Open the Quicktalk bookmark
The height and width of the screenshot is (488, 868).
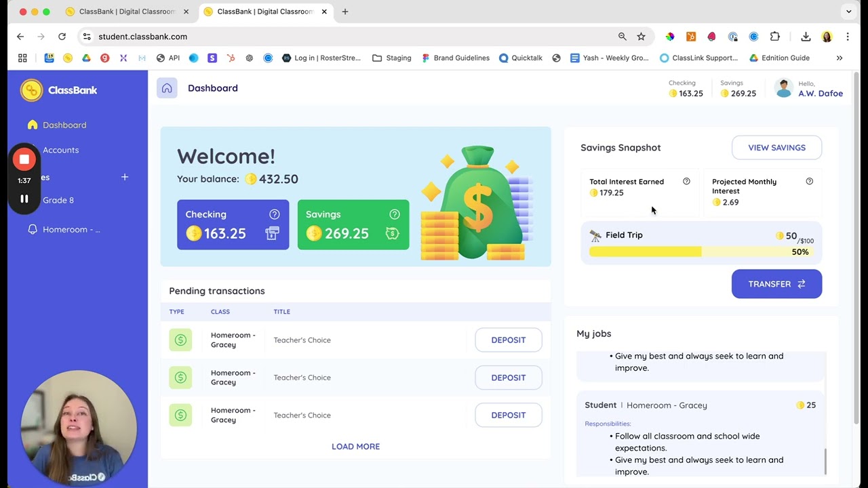[521, 58]
